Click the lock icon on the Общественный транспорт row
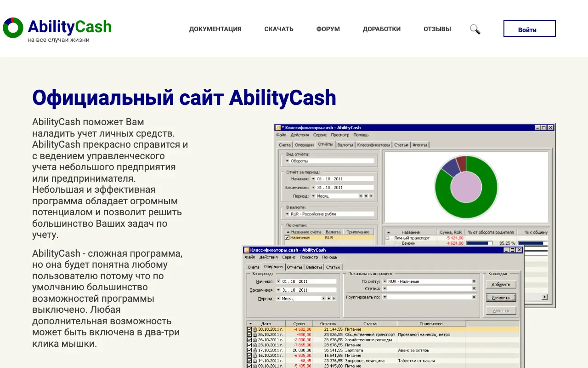 click(x=255, y=334)
